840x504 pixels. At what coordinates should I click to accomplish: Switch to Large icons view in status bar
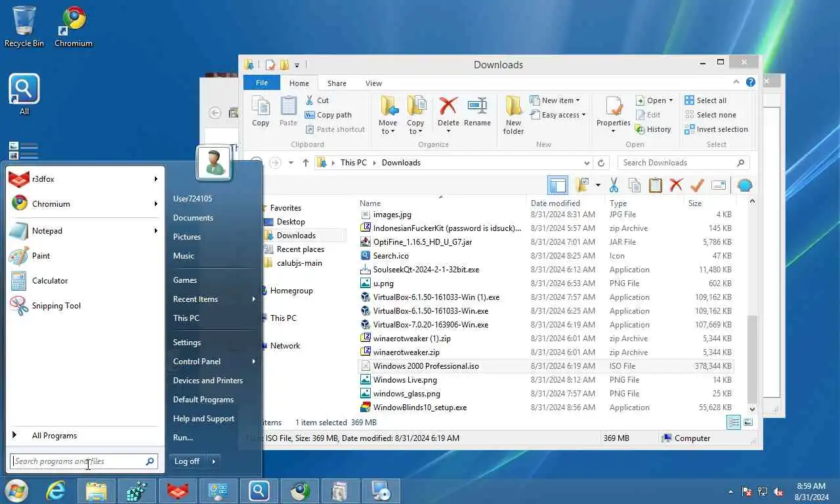(x=748, y=423)
